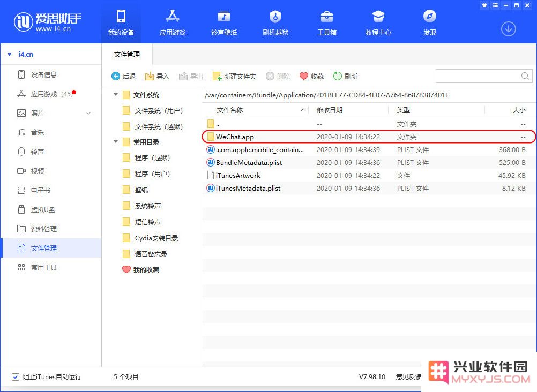Expand the 照片 chevron in the sidebar
537x392 pixels.
tap(88, 113)
